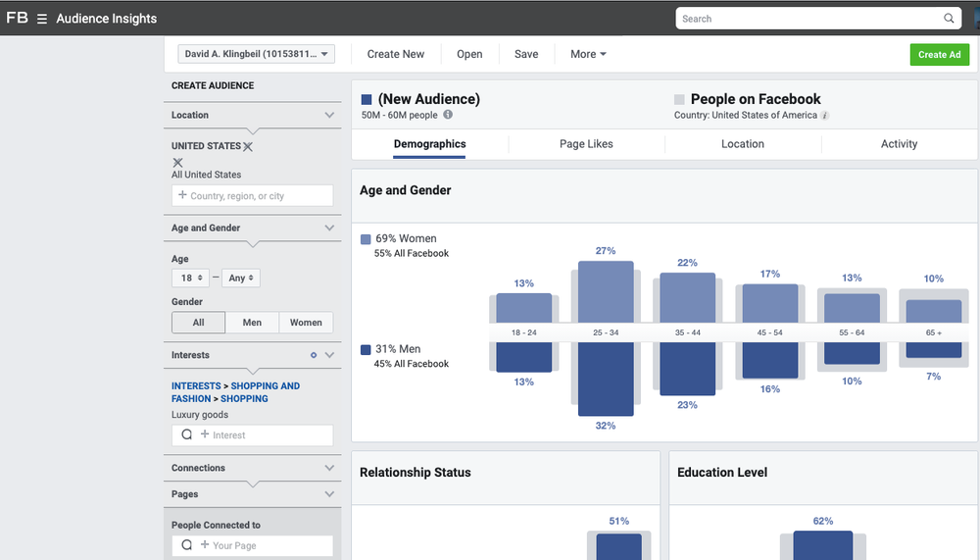Select Men gender option
This screenshot has width=980, height=560.
coord(252,323)
